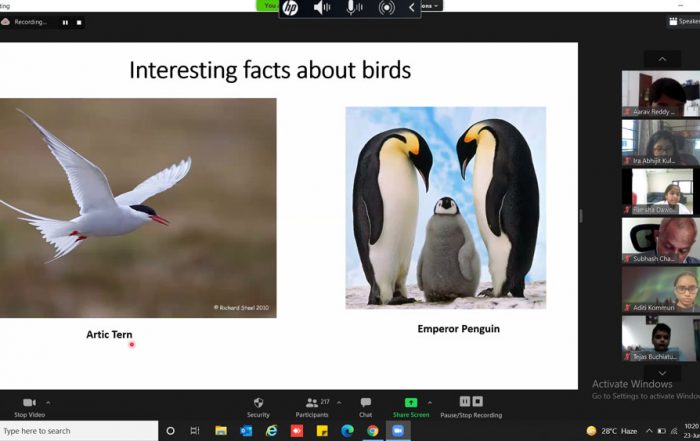Open the 28°C Haze weather widget
The width and height of the screenshot is (700, 441).
(x=612, y=431)
